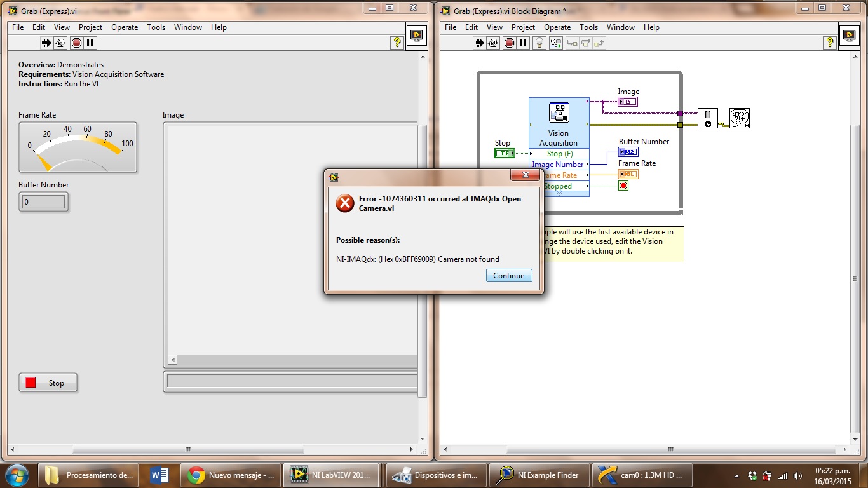Open the Window menu in the Block Diagram
The width and height of the screenshot is (868, 488).
click(621, 27)
